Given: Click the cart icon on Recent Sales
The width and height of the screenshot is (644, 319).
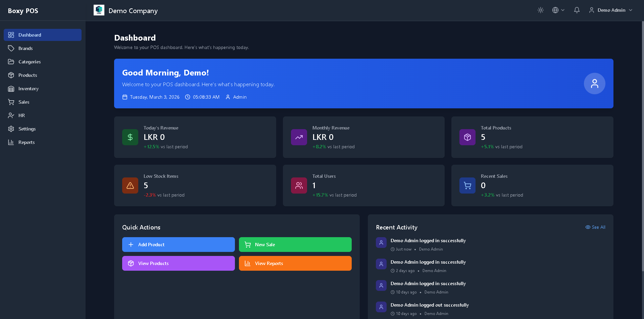Looking at the screenshot, I should pos(467,185).
